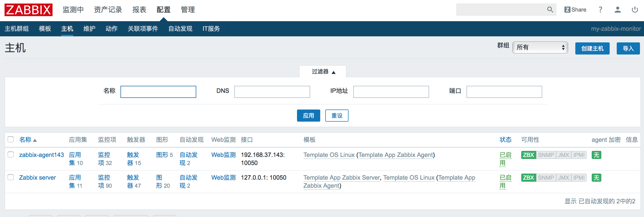Go to 自动发现 submenu
The width and height of the screenshot is (644, 217).
tap(180, 29)
